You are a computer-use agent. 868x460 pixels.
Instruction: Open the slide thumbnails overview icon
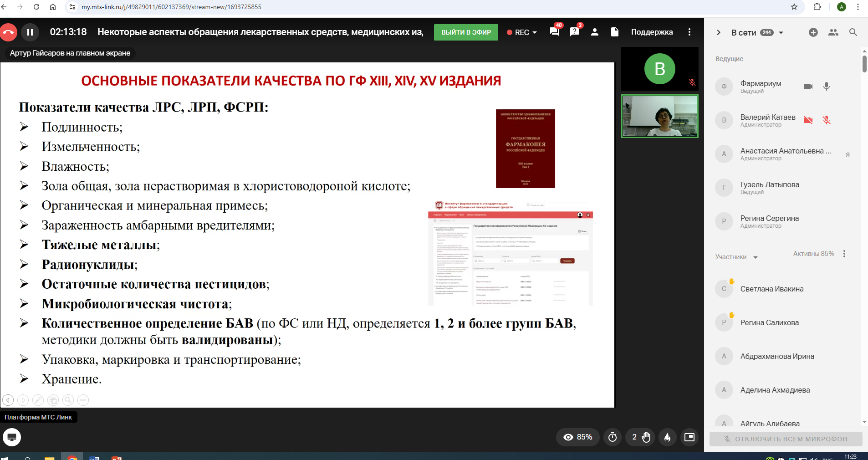(53, 400)
